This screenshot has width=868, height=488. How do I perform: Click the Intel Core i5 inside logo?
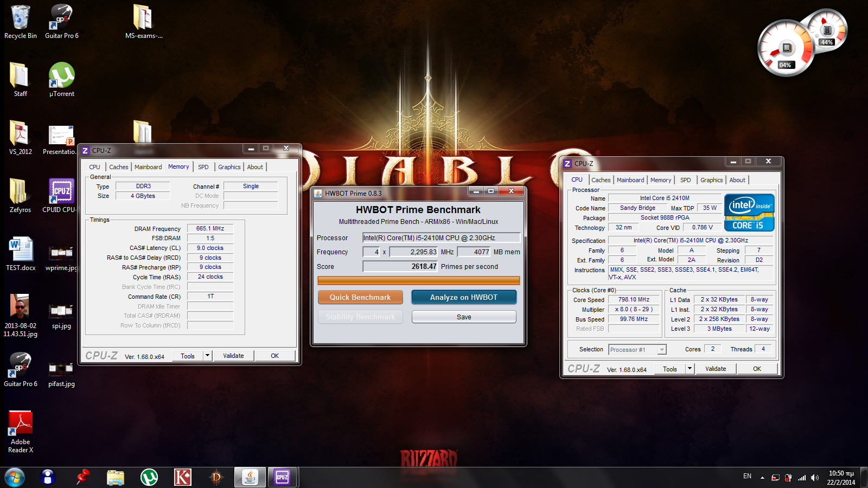pos(749,213)
